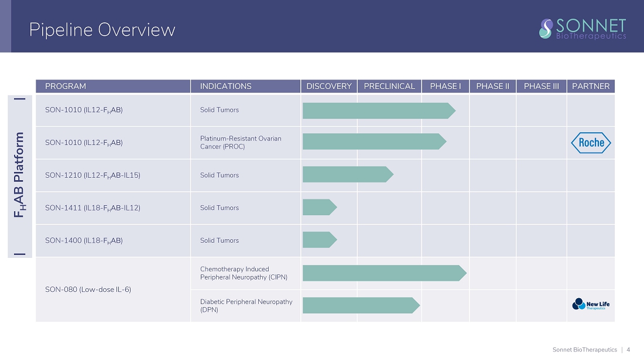Viewport: 644px width, 362px height.
Task: Click the SON-080 (Low-dose IL-6) program label
Action: [88, 289]
